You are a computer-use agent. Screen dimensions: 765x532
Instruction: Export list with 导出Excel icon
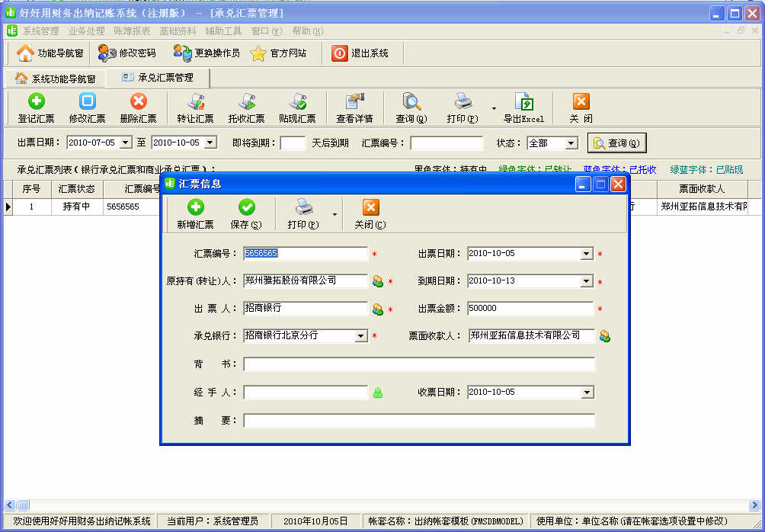523,101
